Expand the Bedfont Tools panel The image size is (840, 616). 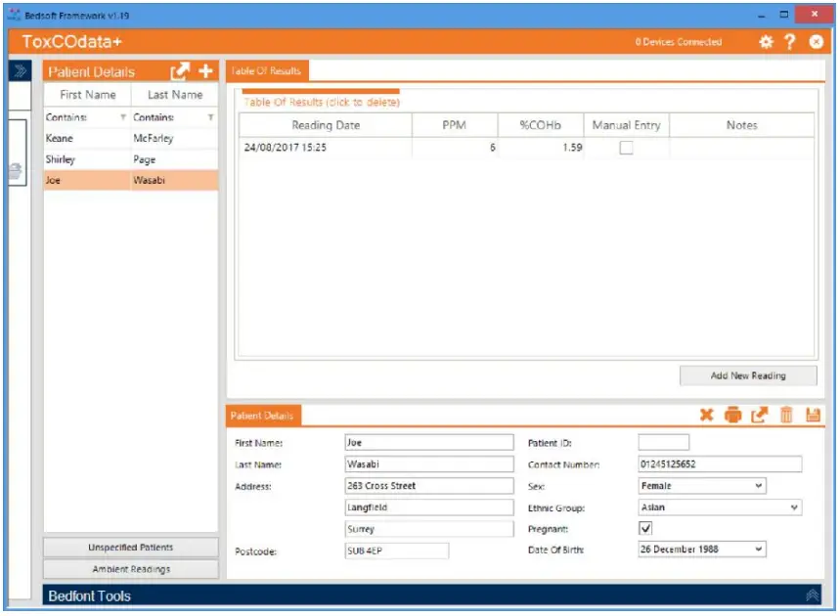click(811, 595)
